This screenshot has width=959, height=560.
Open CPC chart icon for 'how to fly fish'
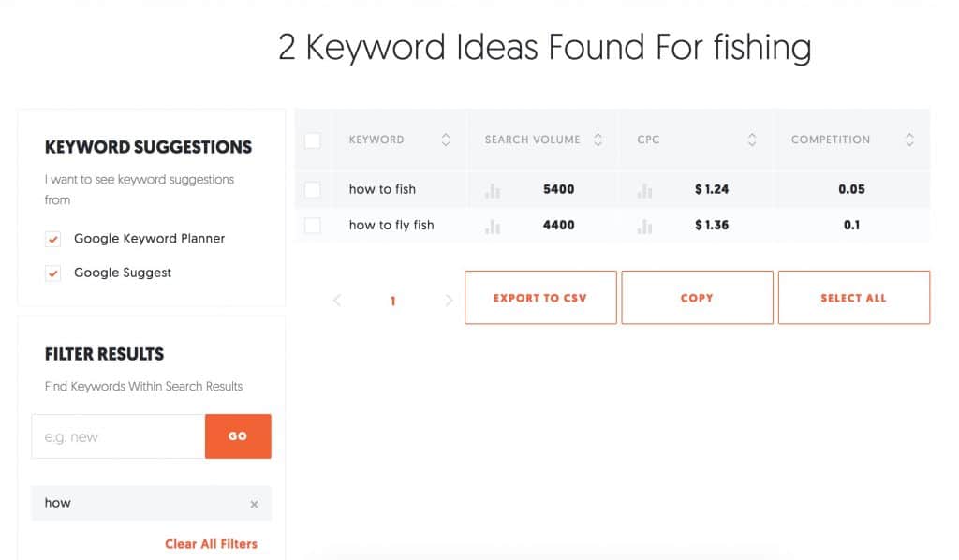coord(644,227)
